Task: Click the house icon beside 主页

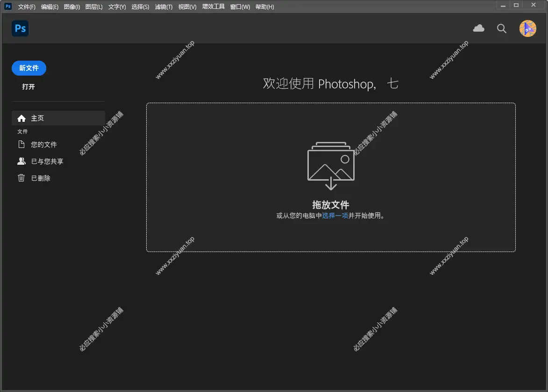Action: point(21,119)
